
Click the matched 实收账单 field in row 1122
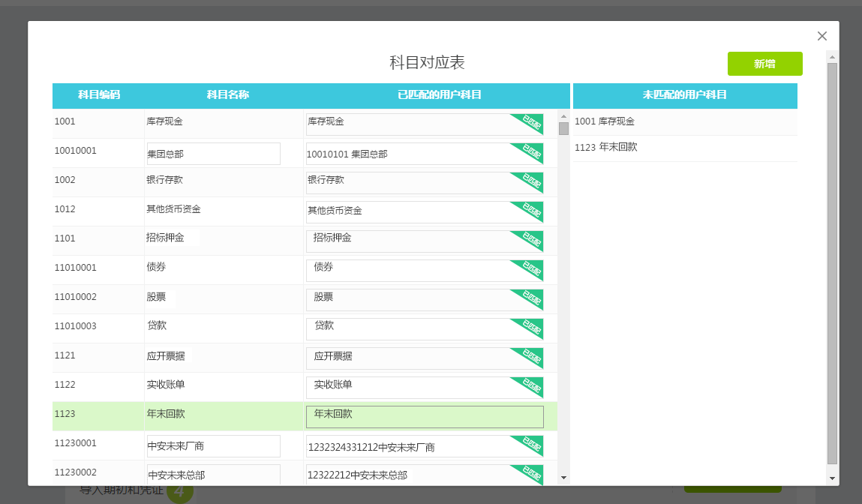click(x=425, y=388)
